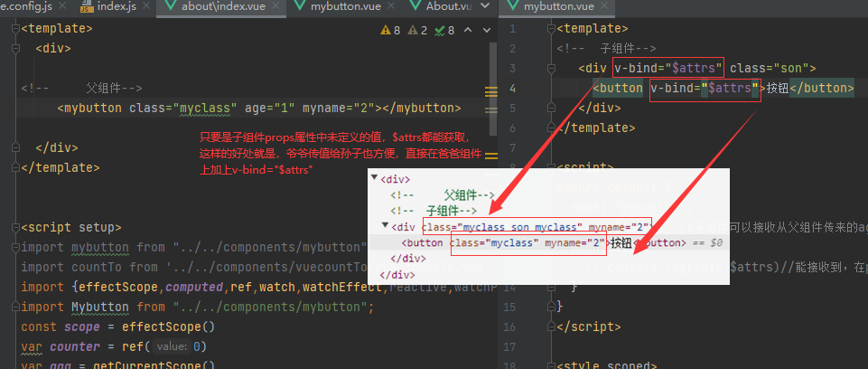Collapse div v-bind block at line 3
The image size is (868, 369).
pos(550,68)
